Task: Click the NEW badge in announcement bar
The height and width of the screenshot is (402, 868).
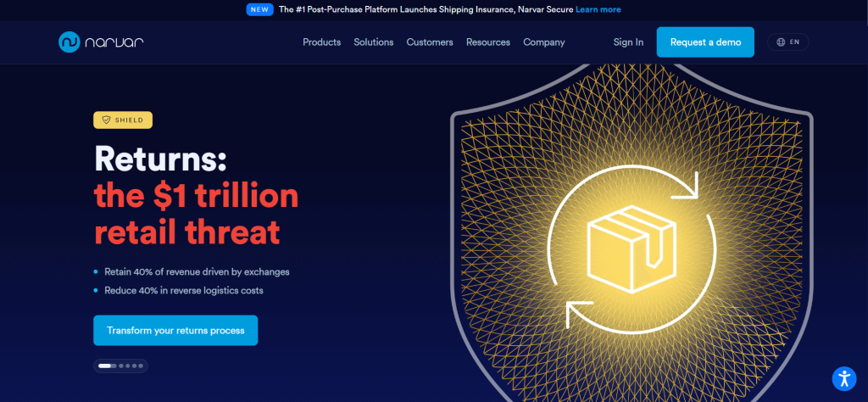Action: pyautogui.click(x=260, y=9)
